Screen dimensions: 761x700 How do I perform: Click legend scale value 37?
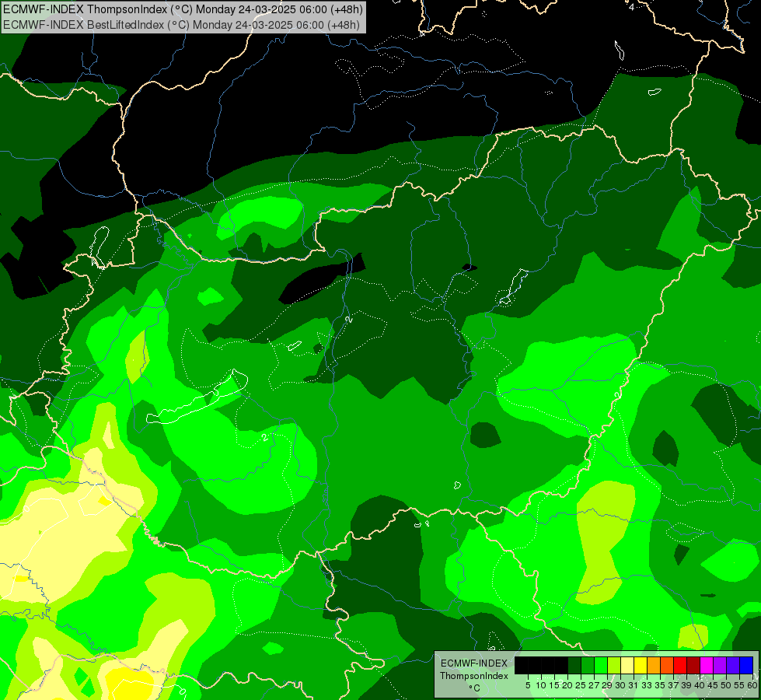coord(674,685)
